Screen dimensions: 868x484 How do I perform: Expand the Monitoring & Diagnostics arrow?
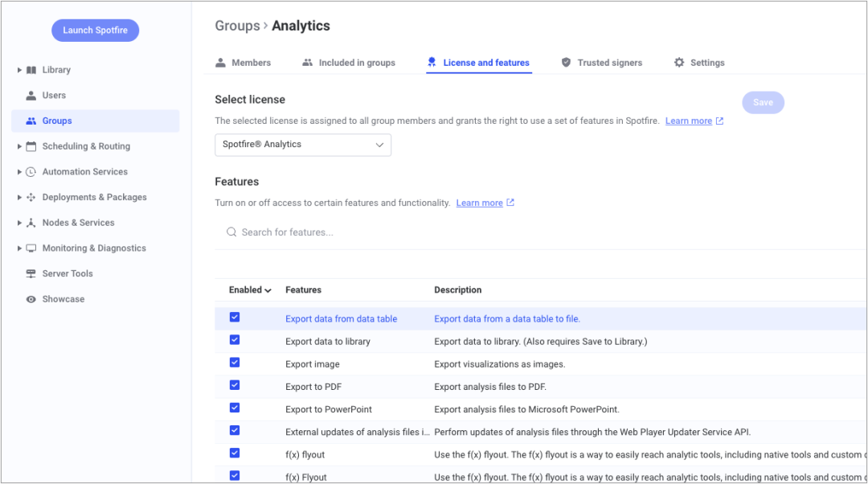click(19, 248)
